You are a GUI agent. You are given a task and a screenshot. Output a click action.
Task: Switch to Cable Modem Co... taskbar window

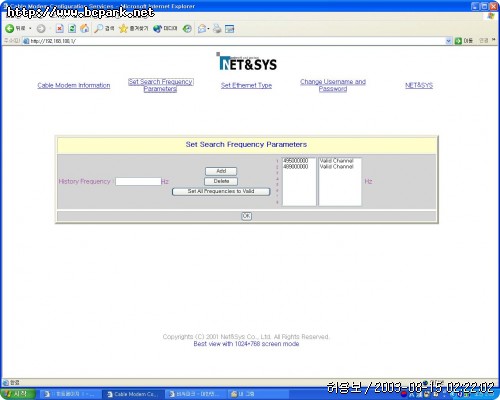tap(133, 394)
